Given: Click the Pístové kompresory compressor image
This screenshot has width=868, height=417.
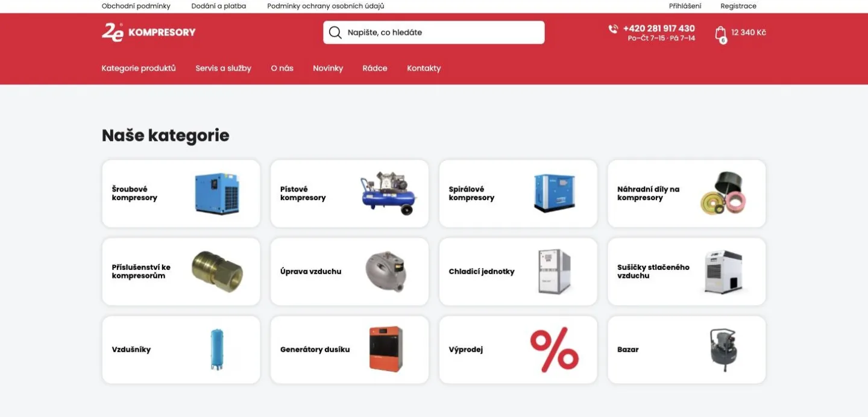Looking at the screenshot, I should (388, 193).
